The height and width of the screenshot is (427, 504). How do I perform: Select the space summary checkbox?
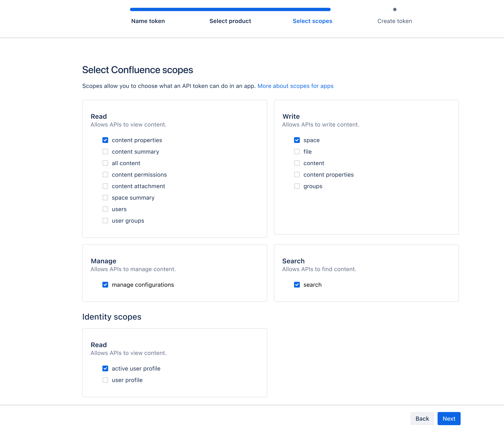coord(105,198)
